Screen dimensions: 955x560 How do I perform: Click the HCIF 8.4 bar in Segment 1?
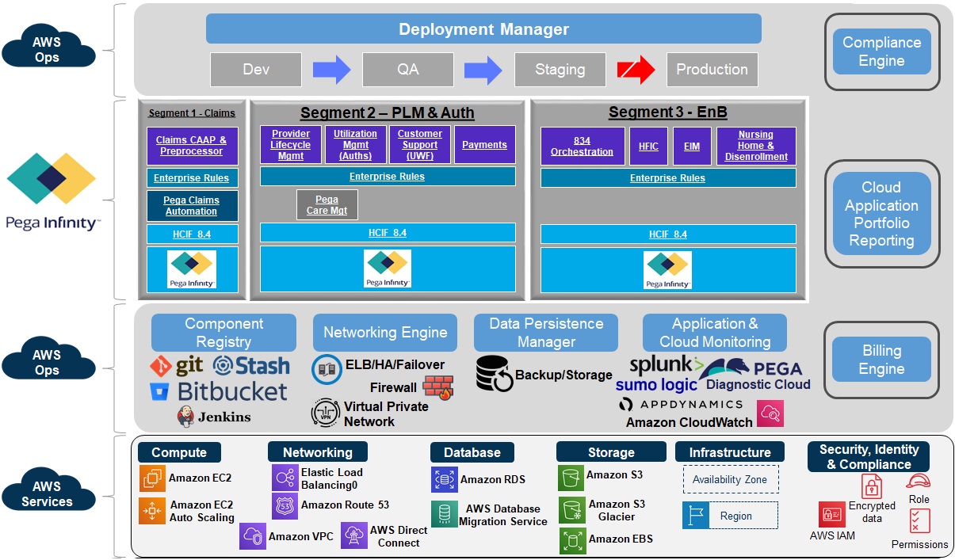click(x=192, y=234)
